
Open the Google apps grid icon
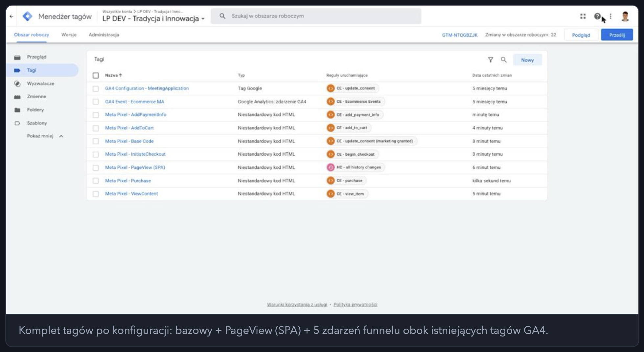[583, 16]
